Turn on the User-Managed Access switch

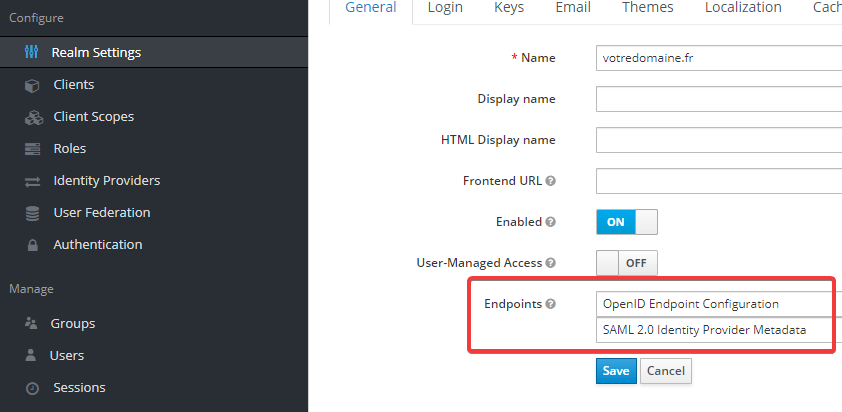627,263
